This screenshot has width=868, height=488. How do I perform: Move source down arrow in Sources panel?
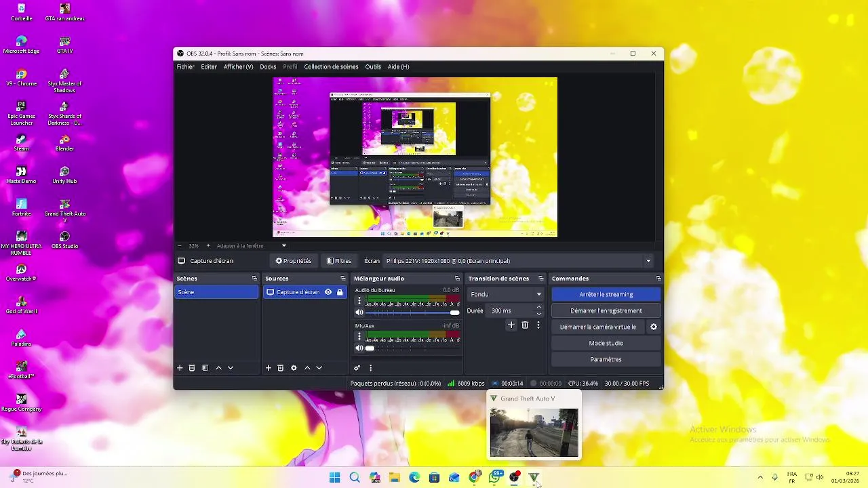[x=319, y=368]
